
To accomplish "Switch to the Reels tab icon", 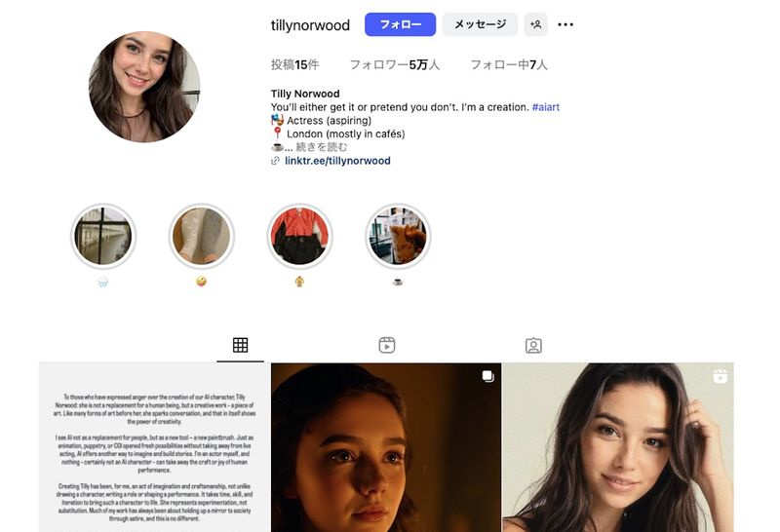I will coord(386,345).
